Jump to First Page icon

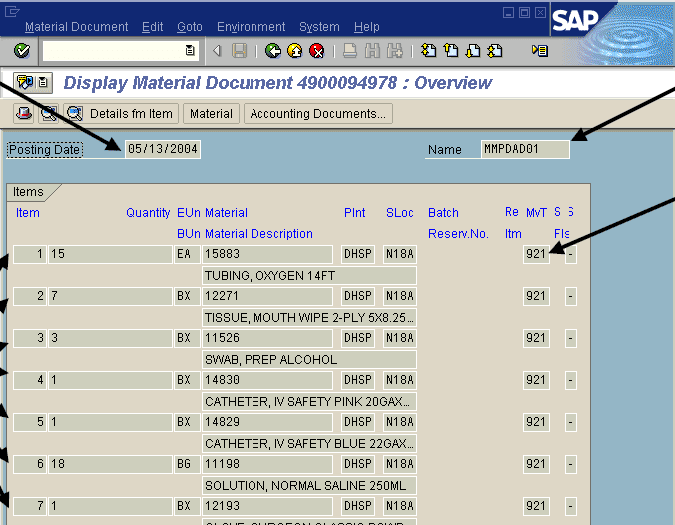pos(428,51)
